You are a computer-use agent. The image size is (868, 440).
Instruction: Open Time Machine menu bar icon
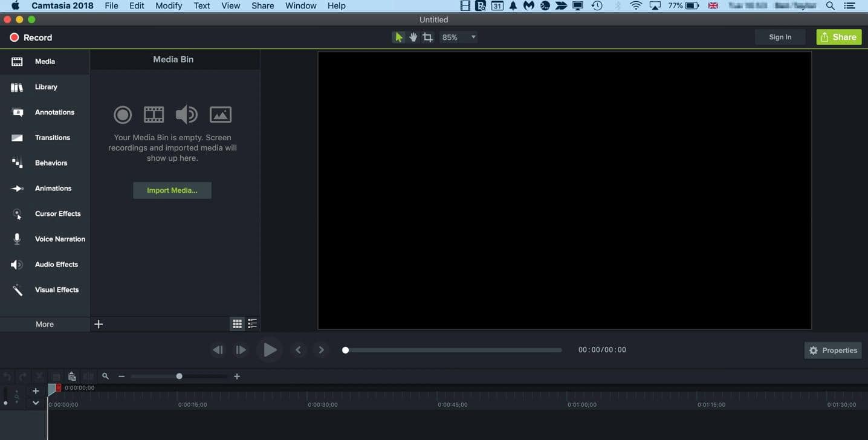(x=597, y=5)
